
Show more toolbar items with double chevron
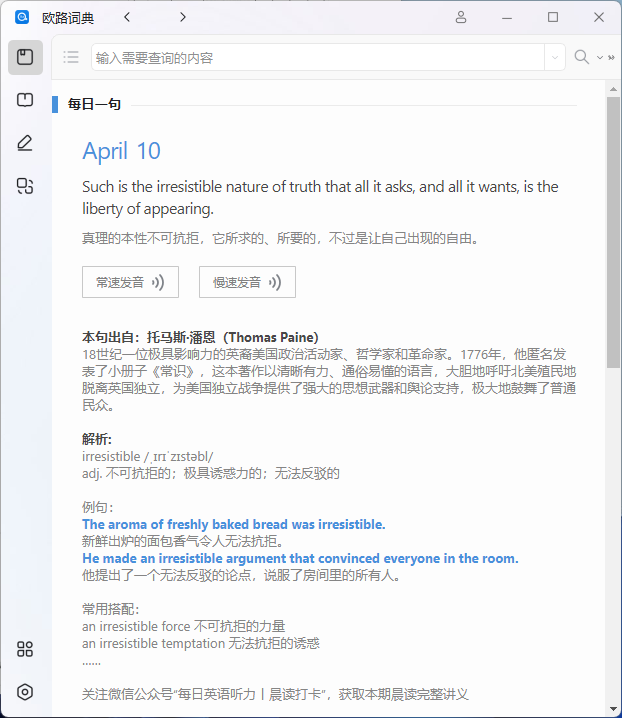tap(610, 58)
